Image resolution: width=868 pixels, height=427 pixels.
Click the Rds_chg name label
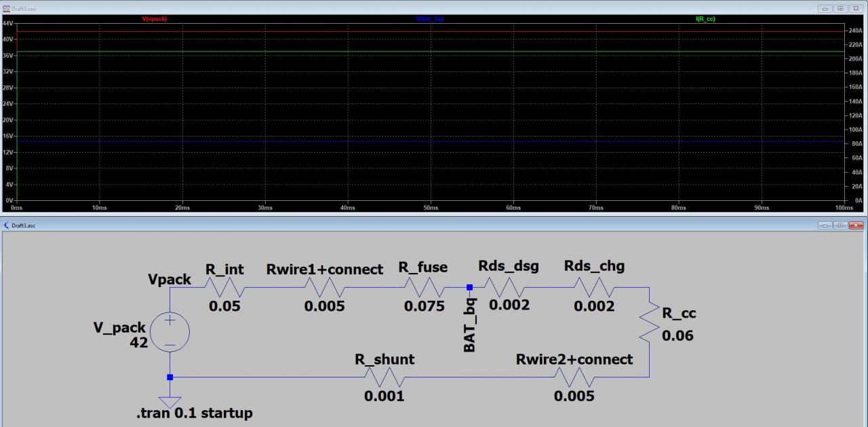pyautogui.click(x=594, y=266)
